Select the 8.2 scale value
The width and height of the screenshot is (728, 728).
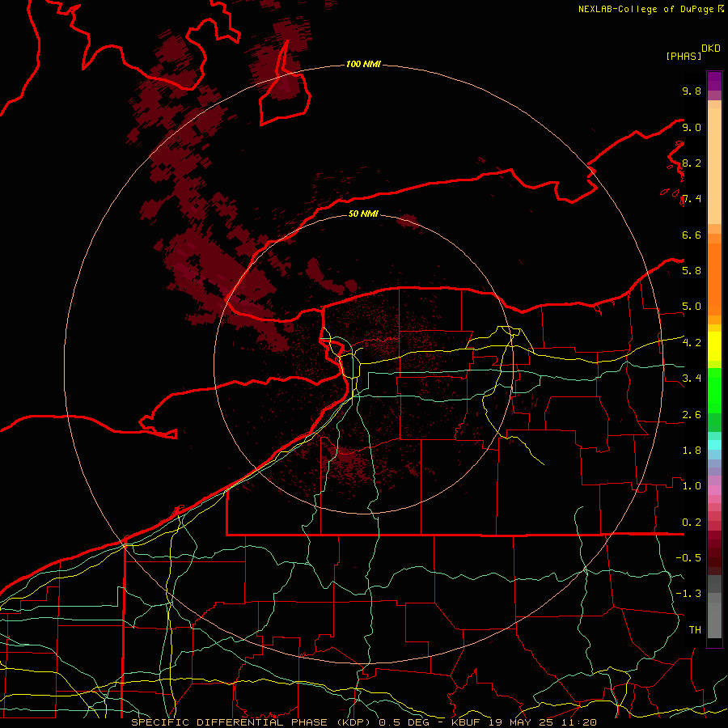point(692,163)
